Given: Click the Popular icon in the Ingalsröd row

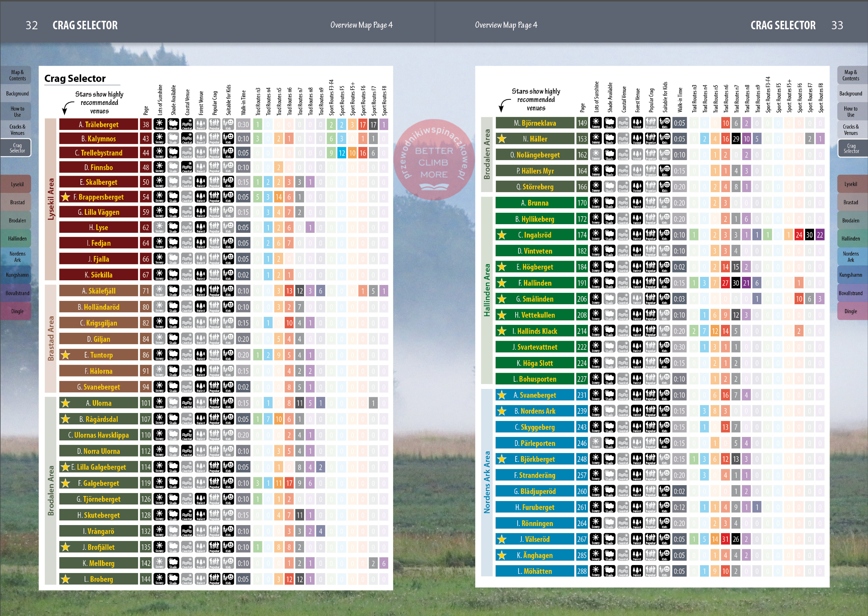Looking at the screenshot, I should pos(651,235).
